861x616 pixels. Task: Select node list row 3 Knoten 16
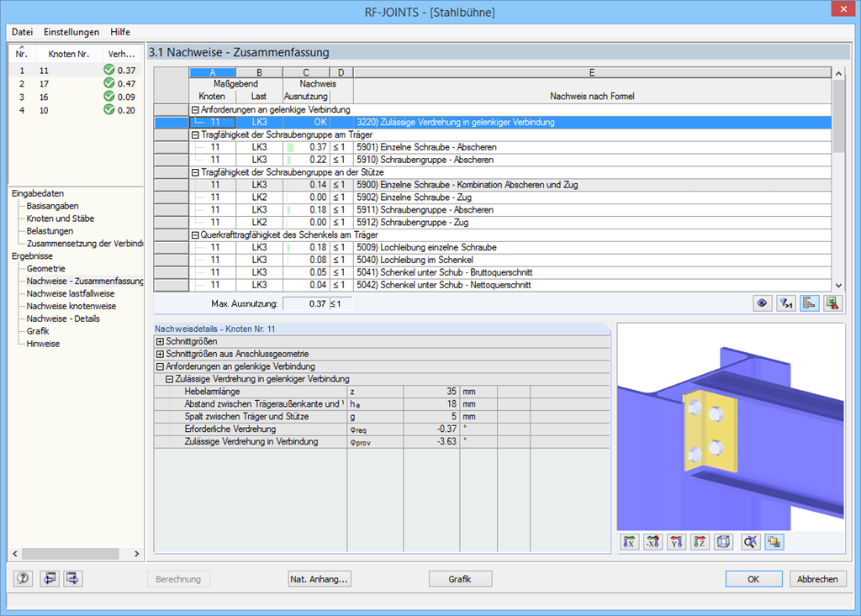[x=75, y=97]
